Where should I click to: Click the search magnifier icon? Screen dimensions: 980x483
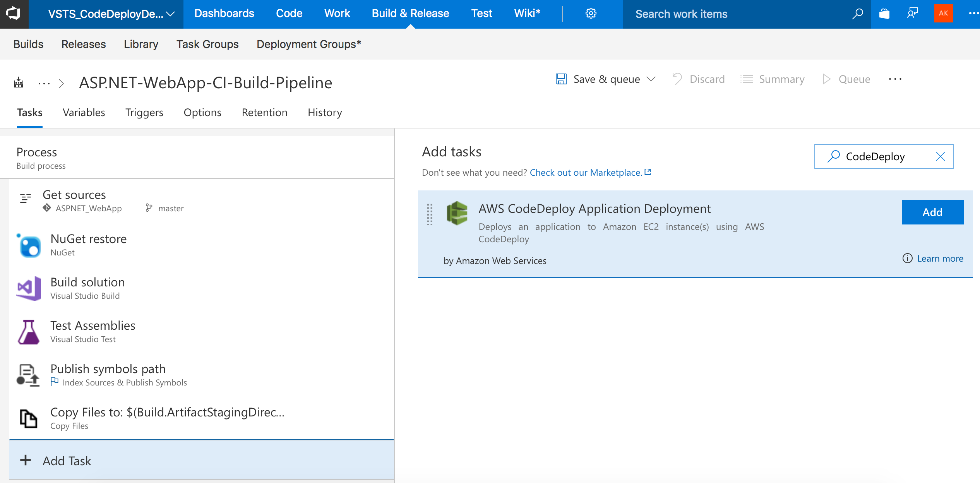pyautogui.click(x=858, y=14)
